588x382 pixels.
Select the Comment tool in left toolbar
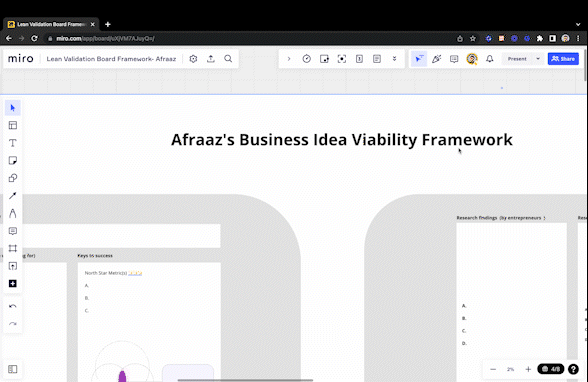tap(13, 231)
